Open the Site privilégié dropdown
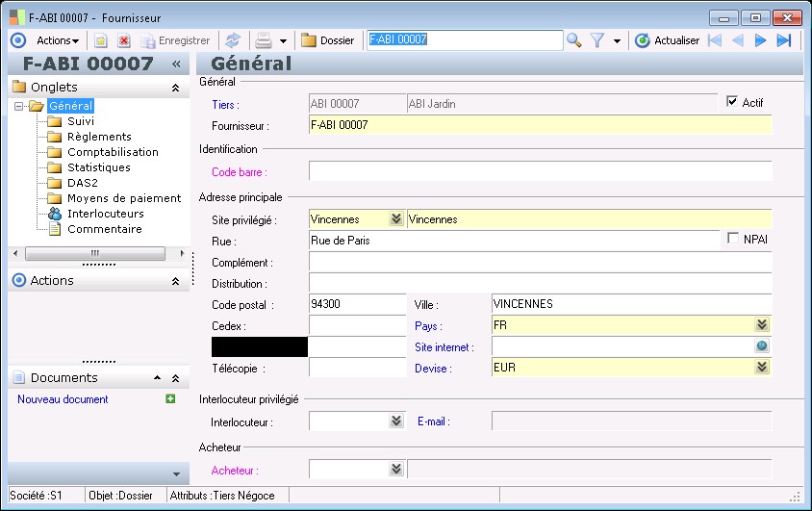The image size is (812, 511). tap(395, 219)
